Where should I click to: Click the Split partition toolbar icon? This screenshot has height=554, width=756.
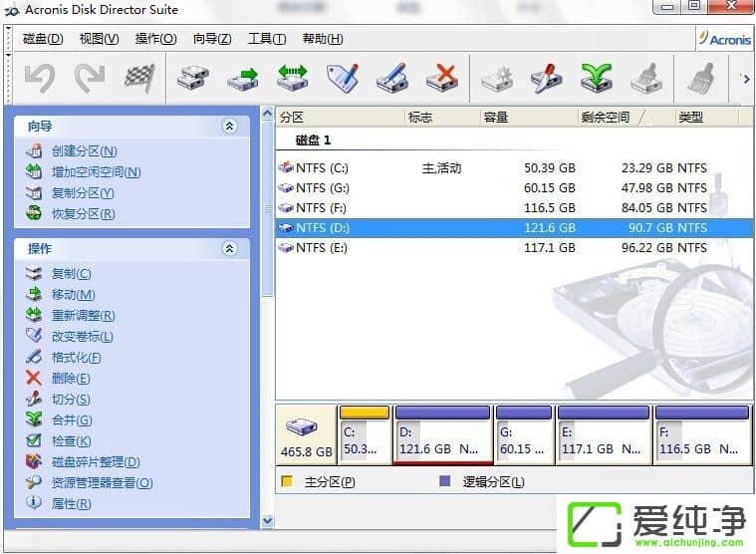[547, 78]
